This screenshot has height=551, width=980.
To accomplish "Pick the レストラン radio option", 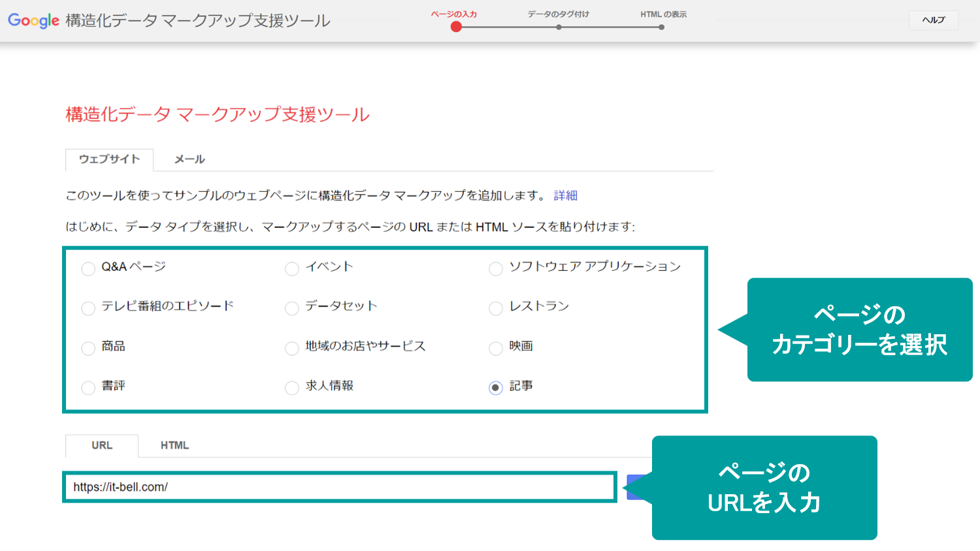I will click(x=496, y=308).
